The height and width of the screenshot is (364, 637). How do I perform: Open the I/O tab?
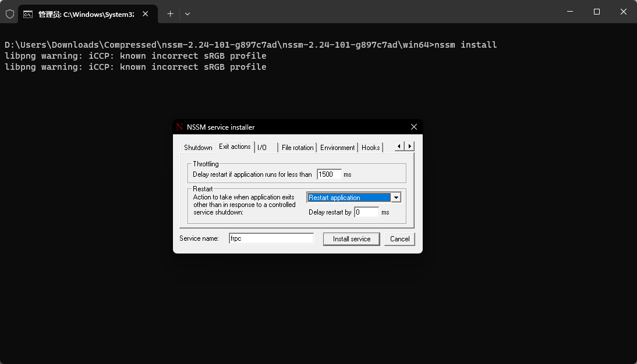tap(266, 147)
